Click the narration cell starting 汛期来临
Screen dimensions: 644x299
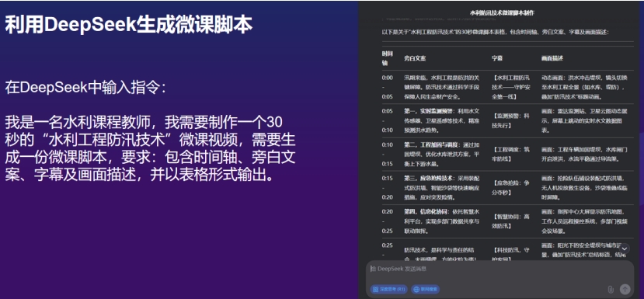[442, 87]
